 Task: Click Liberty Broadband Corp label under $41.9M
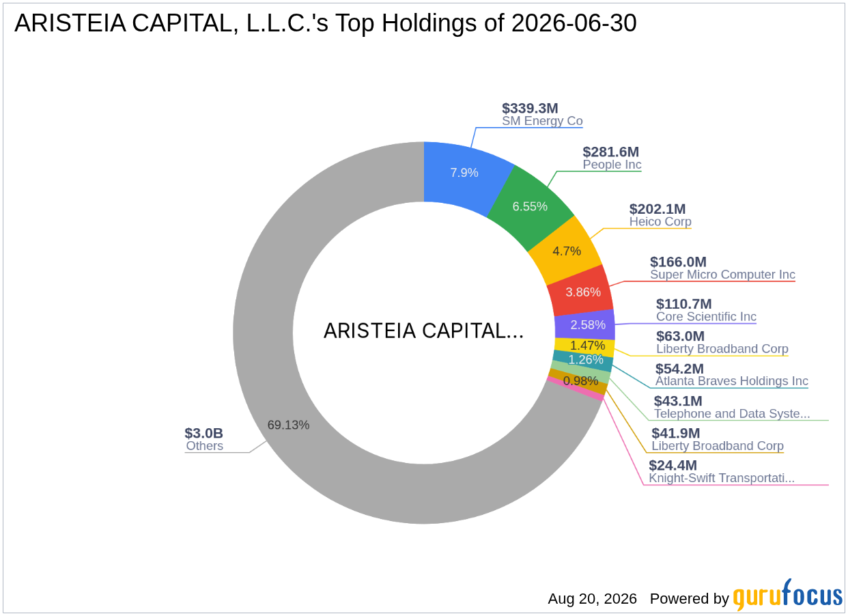pyautogui.click(x=718, y=445)
